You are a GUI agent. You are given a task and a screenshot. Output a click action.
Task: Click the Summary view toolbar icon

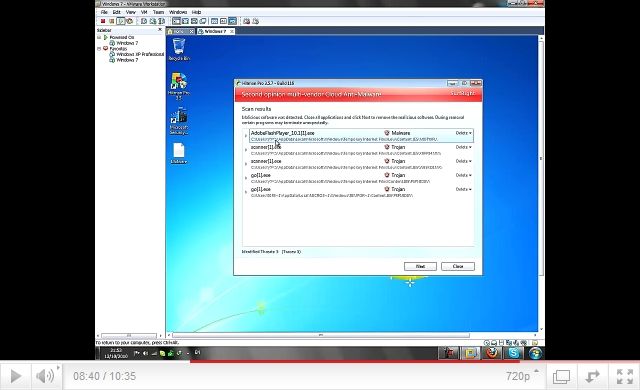[214, 21]
